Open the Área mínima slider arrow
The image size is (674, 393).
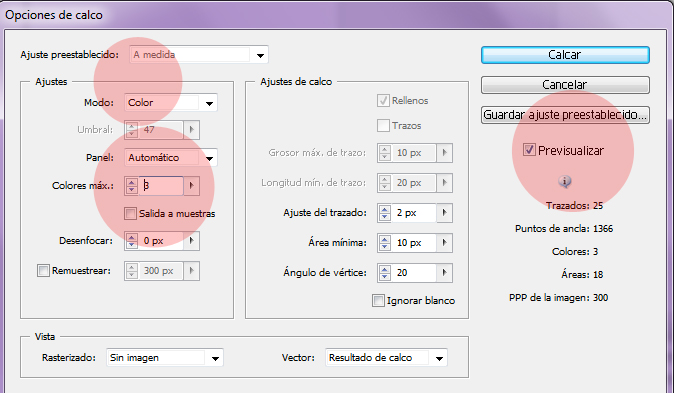pyautogui.click(x=444, y=243)
